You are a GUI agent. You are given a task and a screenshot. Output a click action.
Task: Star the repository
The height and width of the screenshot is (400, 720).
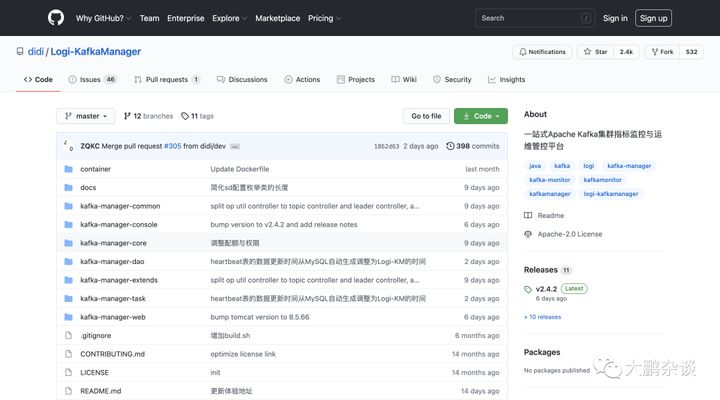[x=596, y=52]
